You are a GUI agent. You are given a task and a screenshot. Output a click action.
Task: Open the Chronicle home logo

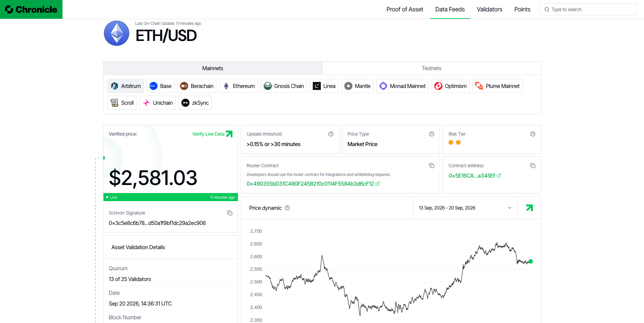(31, 9)
